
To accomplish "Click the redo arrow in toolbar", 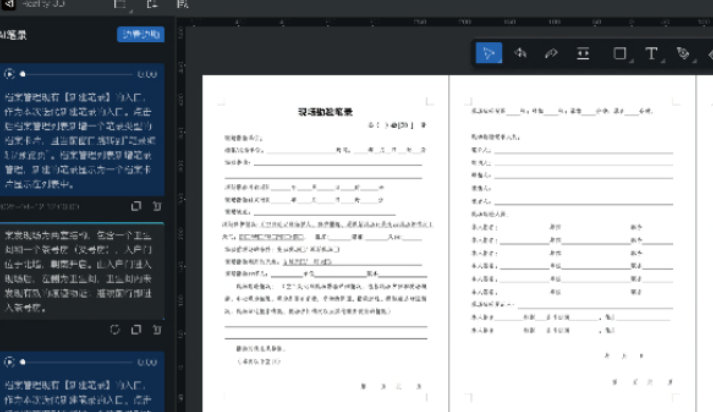I will (x=551, y=53).
